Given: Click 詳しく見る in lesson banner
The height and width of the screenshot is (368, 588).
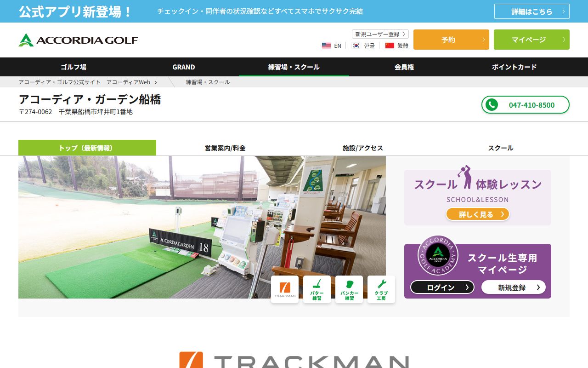Looking at the screenshot, I should pos(478,214).
